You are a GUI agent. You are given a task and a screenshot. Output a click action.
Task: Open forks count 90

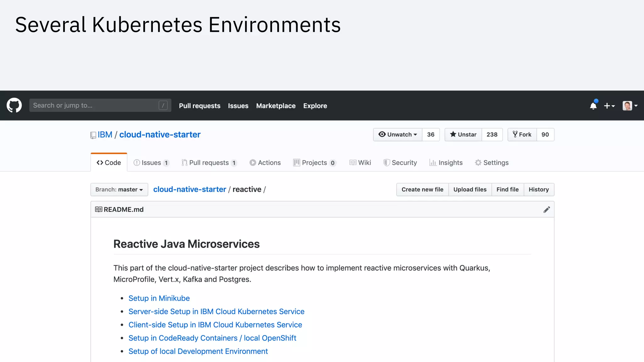coord(545,134)
